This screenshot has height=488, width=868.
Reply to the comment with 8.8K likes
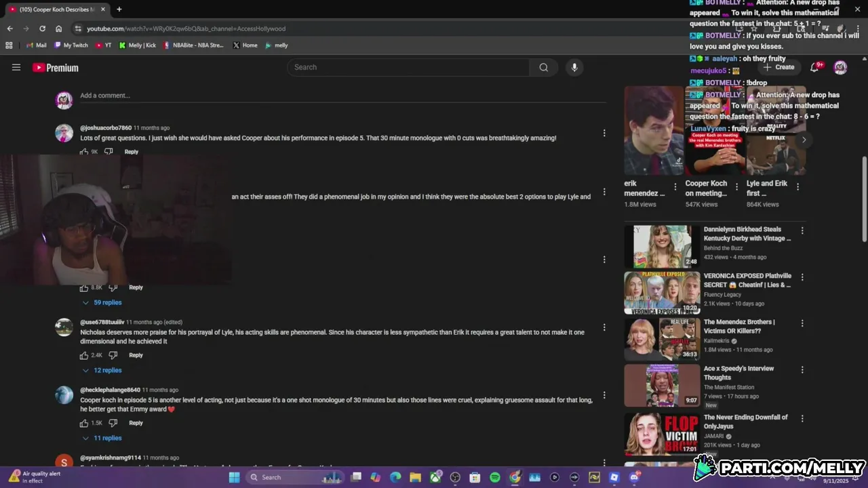point(136,287)
